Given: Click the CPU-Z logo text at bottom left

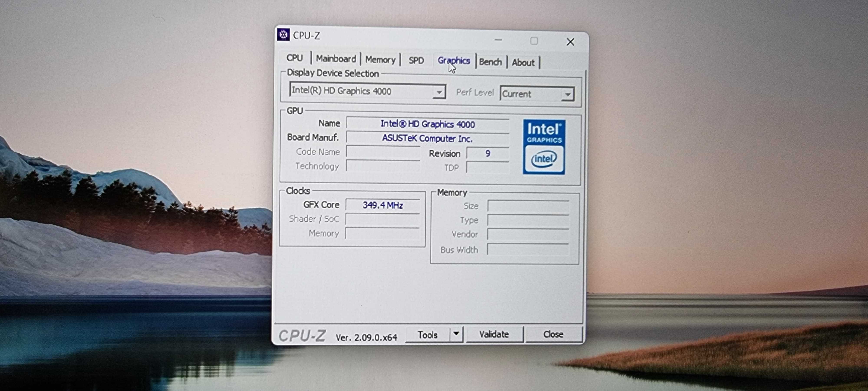Looking at the screenshot, I should 302,335.
